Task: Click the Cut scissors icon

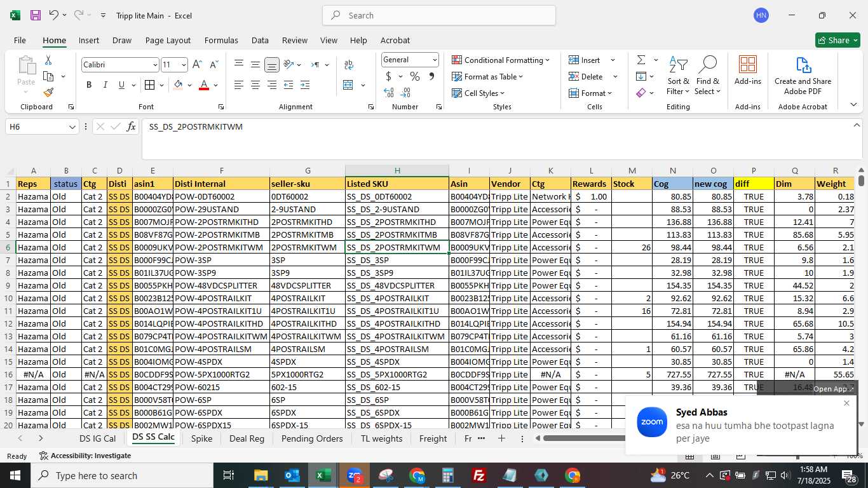Action: pos(48,60)
